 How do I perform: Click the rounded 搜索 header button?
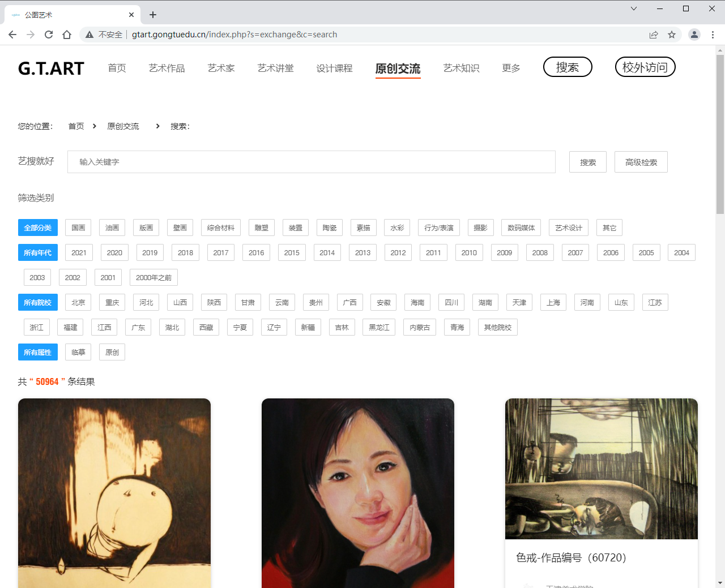coord(568,67)
